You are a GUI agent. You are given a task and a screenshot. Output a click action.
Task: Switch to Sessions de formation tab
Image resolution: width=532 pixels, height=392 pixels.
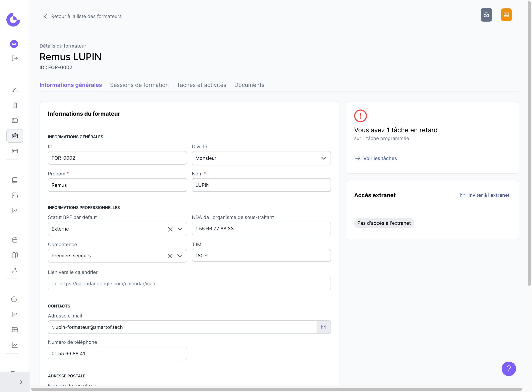coord(139,85)
